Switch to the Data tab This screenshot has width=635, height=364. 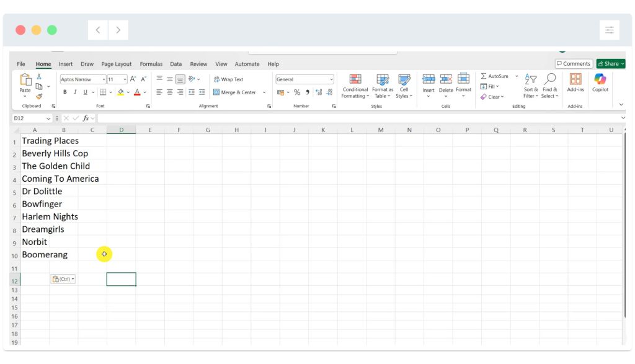[175, 64]
